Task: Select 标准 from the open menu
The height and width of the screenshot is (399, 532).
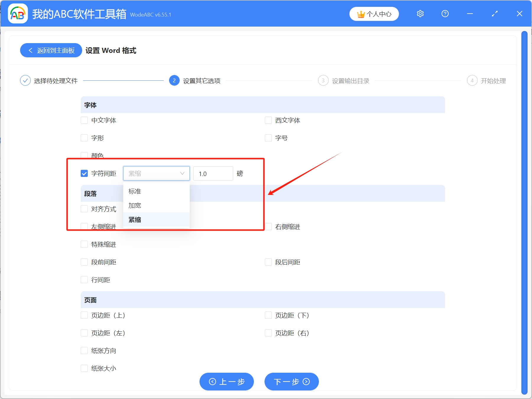Action: click(135, 191)
